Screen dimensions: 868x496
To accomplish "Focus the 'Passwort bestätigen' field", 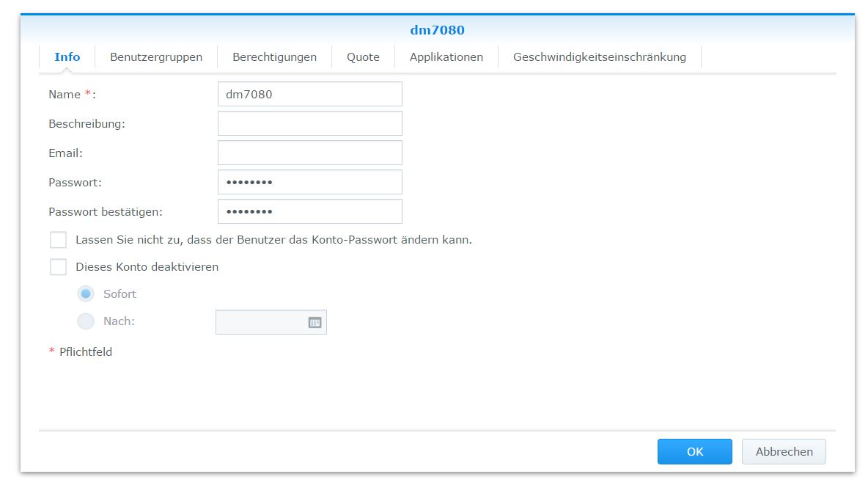I will 309,211.
